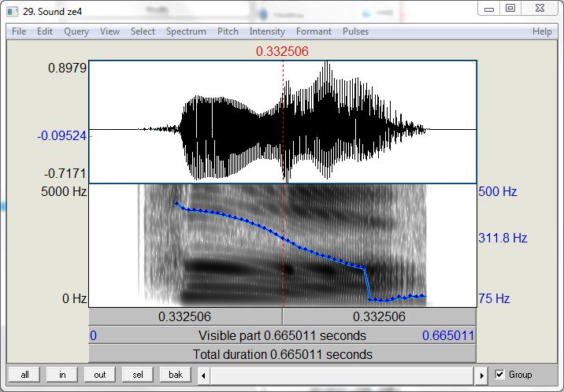This screenshot has width=564, height=392.
Task: Click the 0 Hz spectrogram bottom label
Action: coord(75,298)
